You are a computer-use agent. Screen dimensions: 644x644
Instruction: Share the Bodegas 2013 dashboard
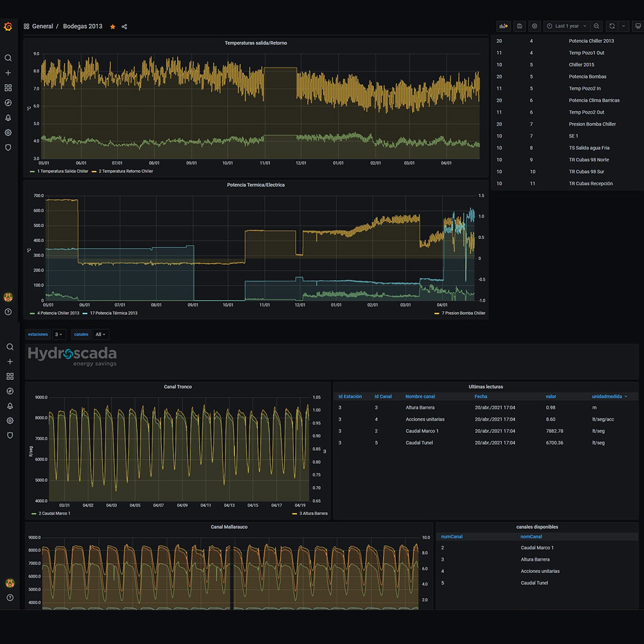click(x=125, y=27)
